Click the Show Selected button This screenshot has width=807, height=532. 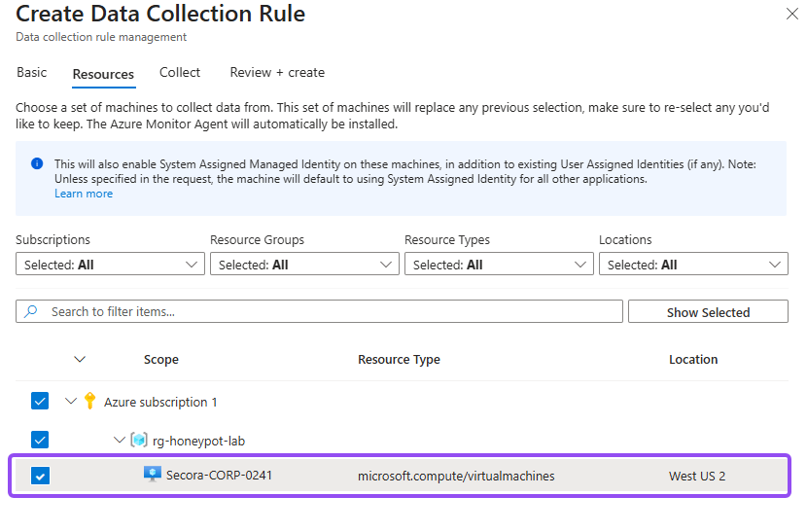[x=708, y=311]
